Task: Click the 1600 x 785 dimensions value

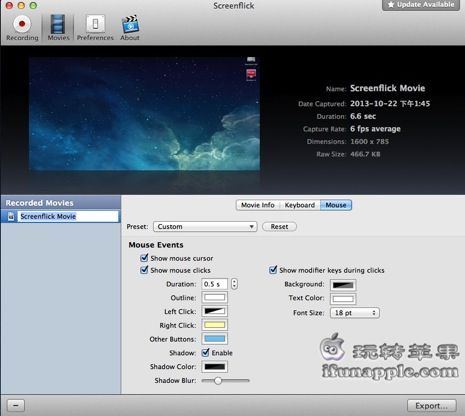Action: (x=369, y=141)
